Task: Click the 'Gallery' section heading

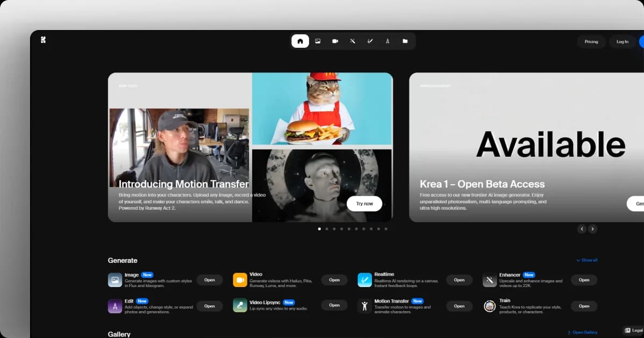Action: pos(119,334)
